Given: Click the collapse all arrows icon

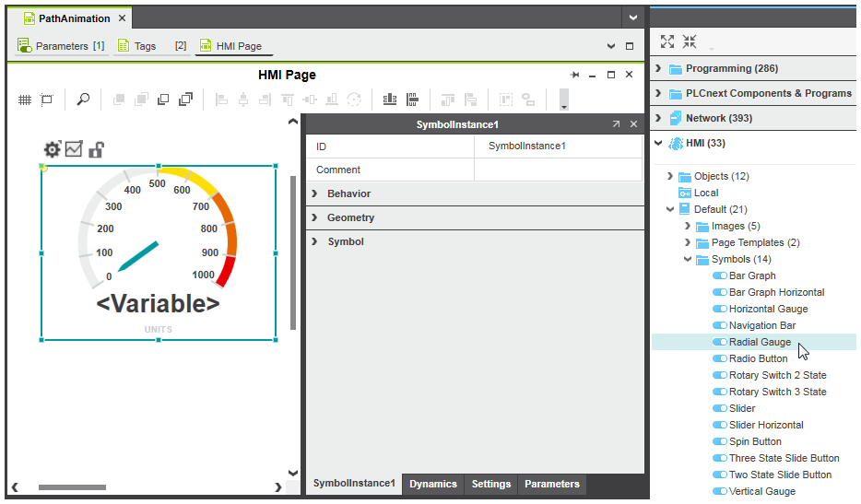Looking at the screenshot, I should coord(689,41).
